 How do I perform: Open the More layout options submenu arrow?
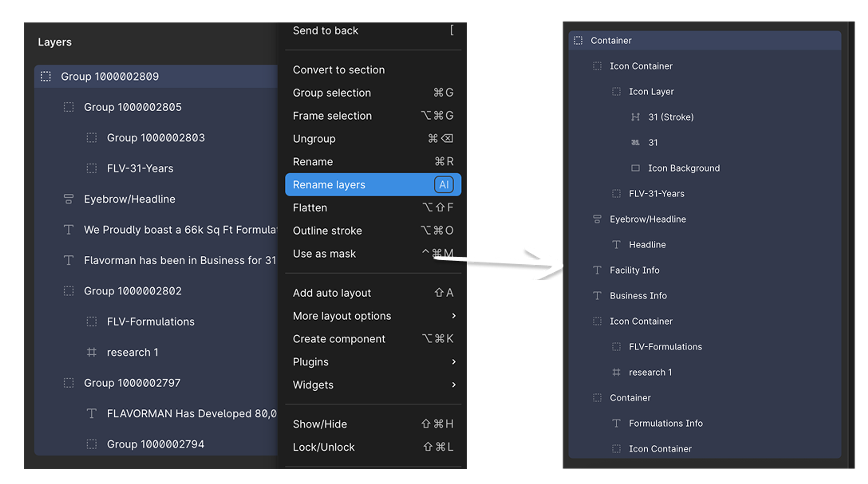(453, 316)
